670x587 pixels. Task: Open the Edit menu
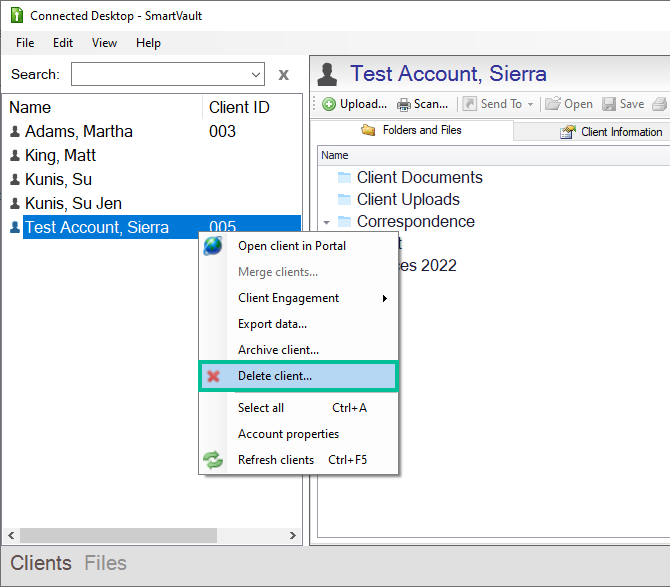coord(63,43)
